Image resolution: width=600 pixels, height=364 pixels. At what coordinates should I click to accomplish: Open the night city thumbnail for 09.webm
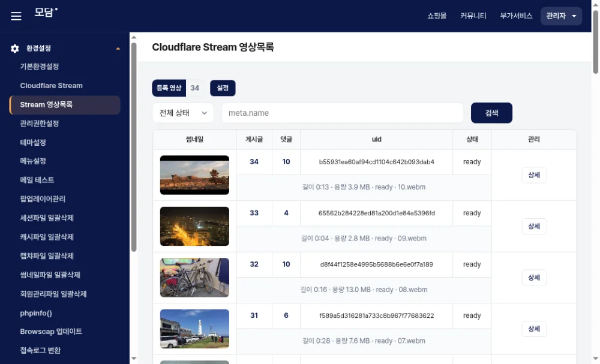point(195,226)
